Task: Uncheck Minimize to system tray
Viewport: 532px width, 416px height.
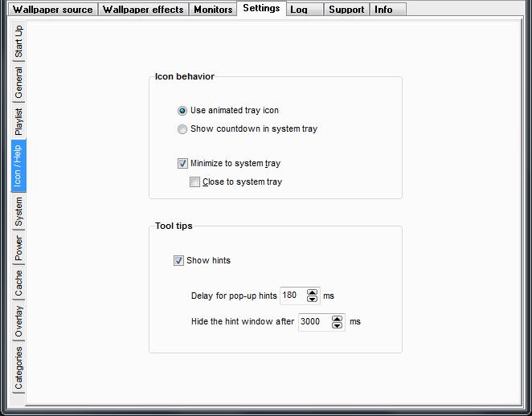Action: [x=182, y=164]
